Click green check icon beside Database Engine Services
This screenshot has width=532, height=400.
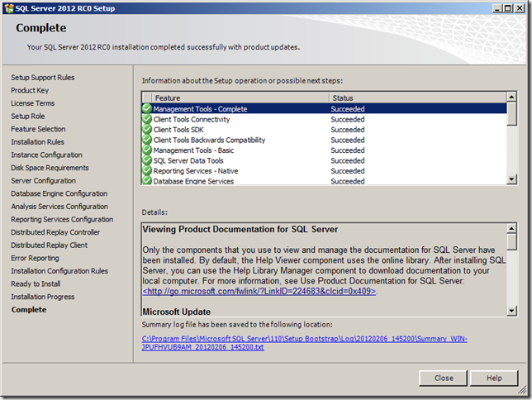(x=147, y=180)
